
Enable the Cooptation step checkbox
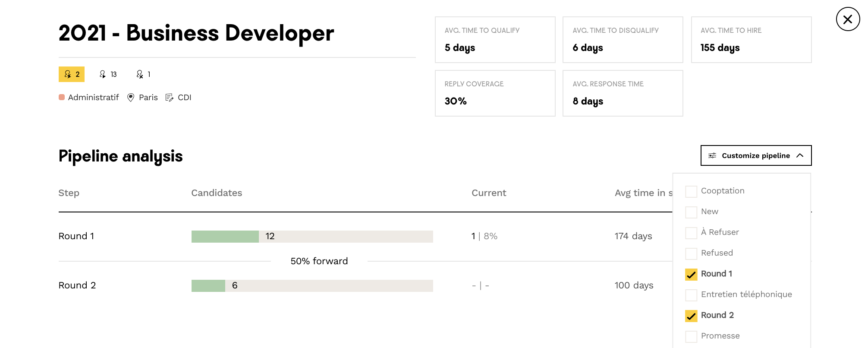pos(691,191)
